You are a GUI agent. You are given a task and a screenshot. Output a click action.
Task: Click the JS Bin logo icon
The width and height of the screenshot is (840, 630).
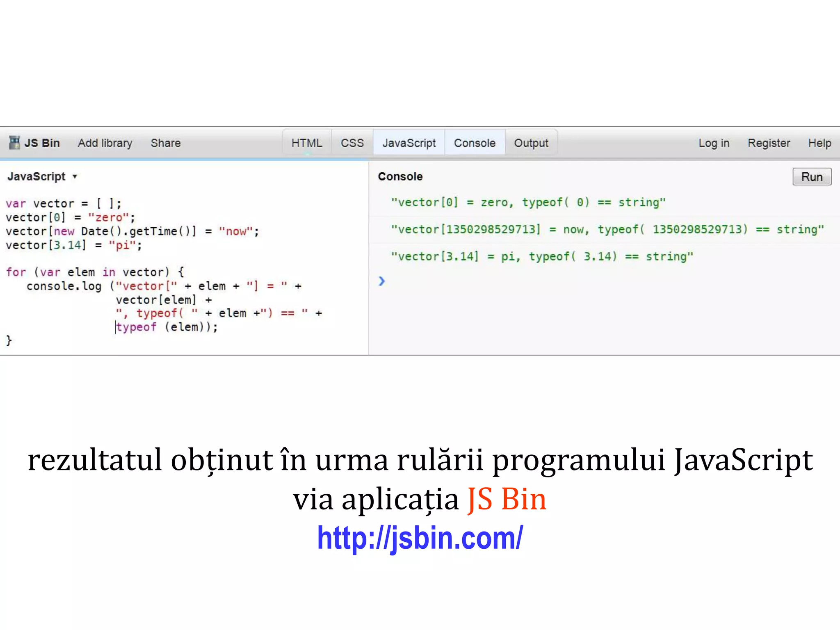pyautogui.click(x=15, y=143)
